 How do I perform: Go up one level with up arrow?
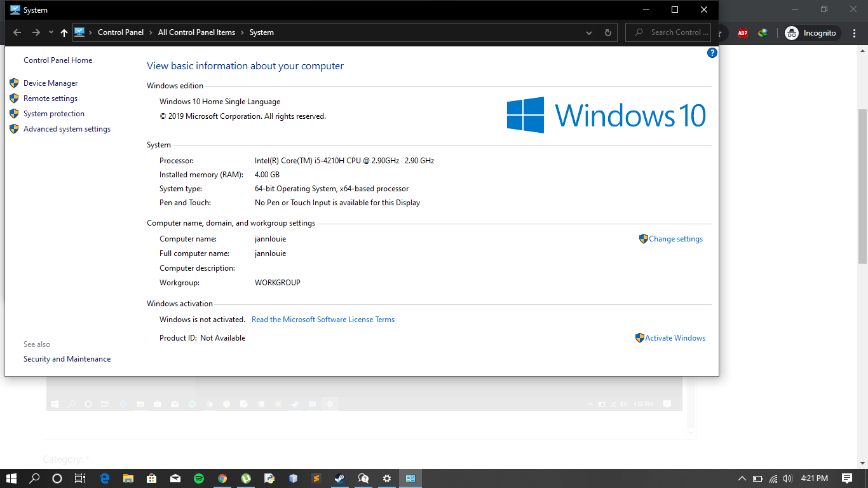(x=64, y=32)
